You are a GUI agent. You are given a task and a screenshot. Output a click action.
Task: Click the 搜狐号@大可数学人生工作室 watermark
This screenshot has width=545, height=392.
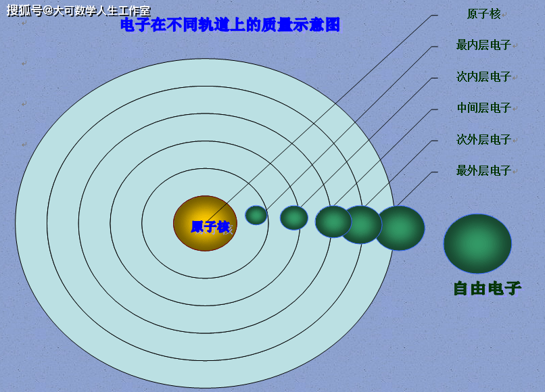pyautogui.click(x=78, y=10)
